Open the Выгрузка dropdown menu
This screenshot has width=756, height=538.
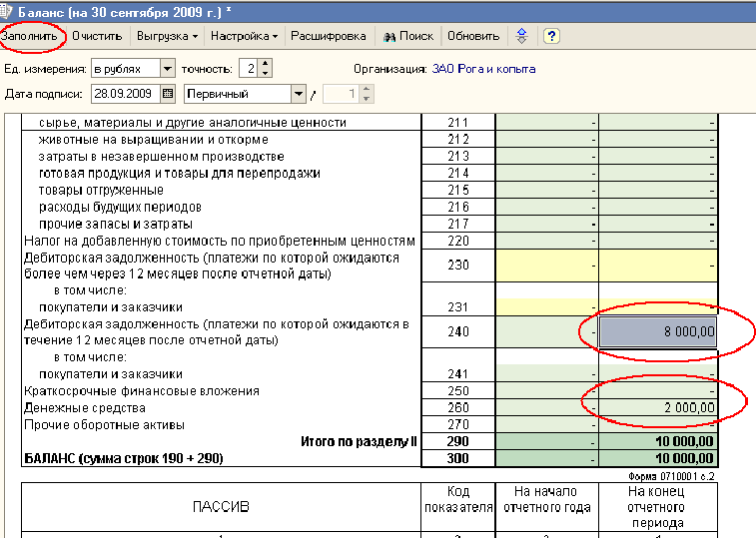(167, 36)
